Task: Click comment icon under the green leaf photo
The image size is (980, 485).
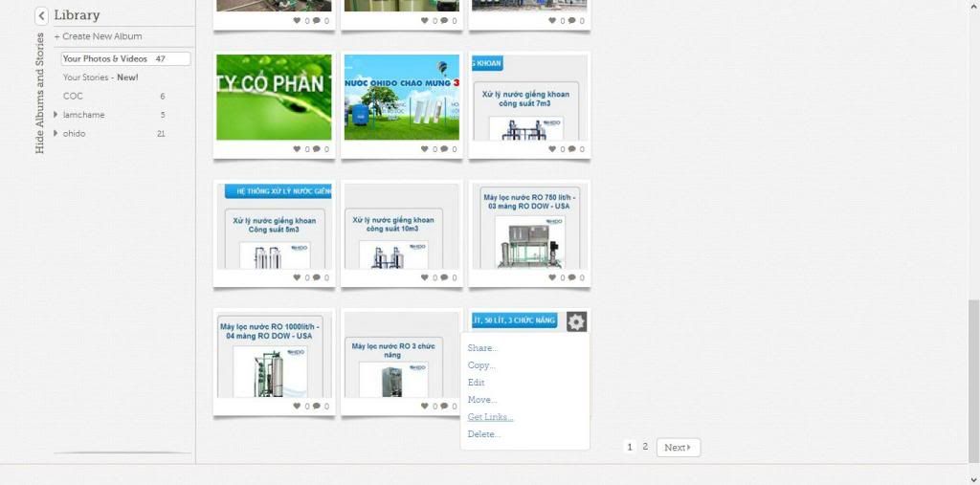Action: (316, 149)
